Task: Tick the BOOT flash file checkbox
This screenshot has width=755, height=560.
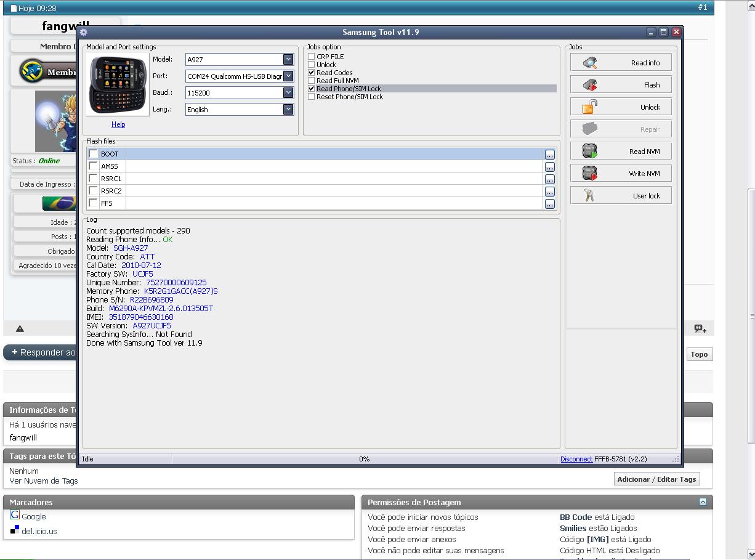Action: [93, 154]
